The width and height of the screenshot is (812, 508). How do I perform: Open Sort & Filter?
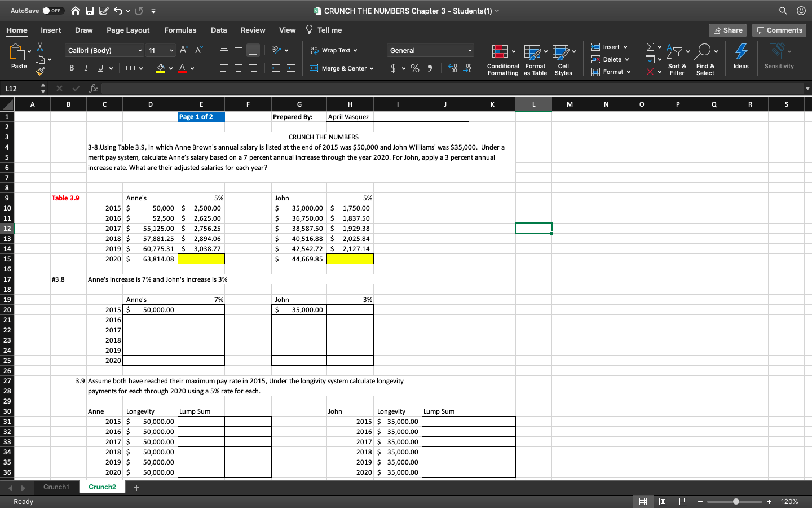(x=677, y=59)
